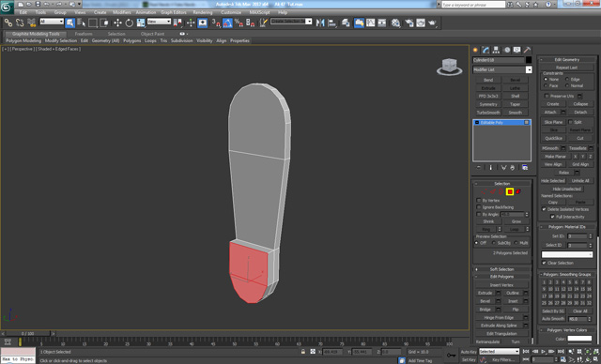Screen dimensions: 601x364
Task: Toggle the Split checkbox
Action: point(570,122)
